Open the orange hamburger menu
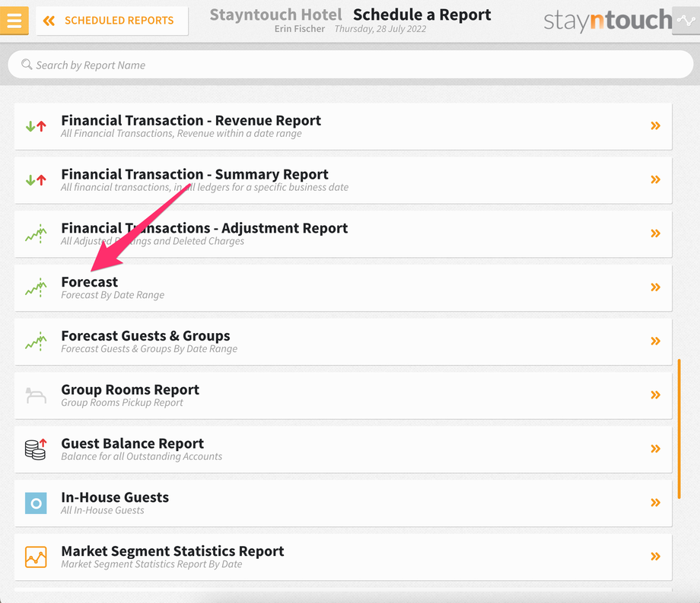700x603 pixels. 14,21
